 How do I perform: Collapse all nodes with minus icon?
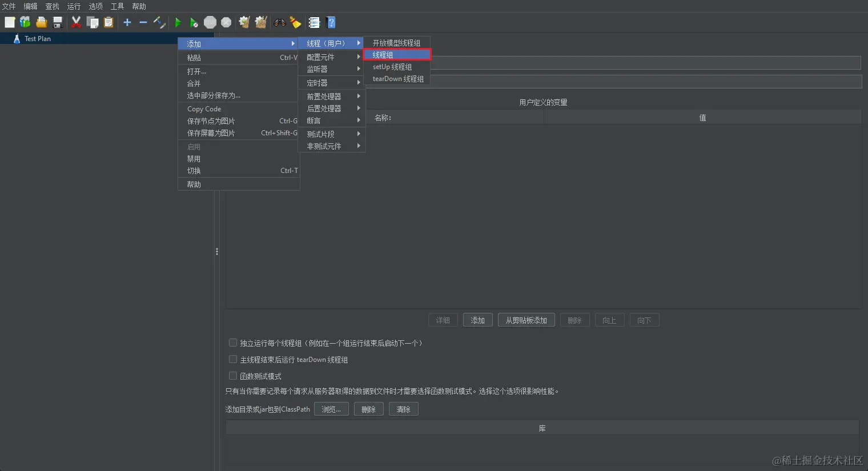[143, 22]
